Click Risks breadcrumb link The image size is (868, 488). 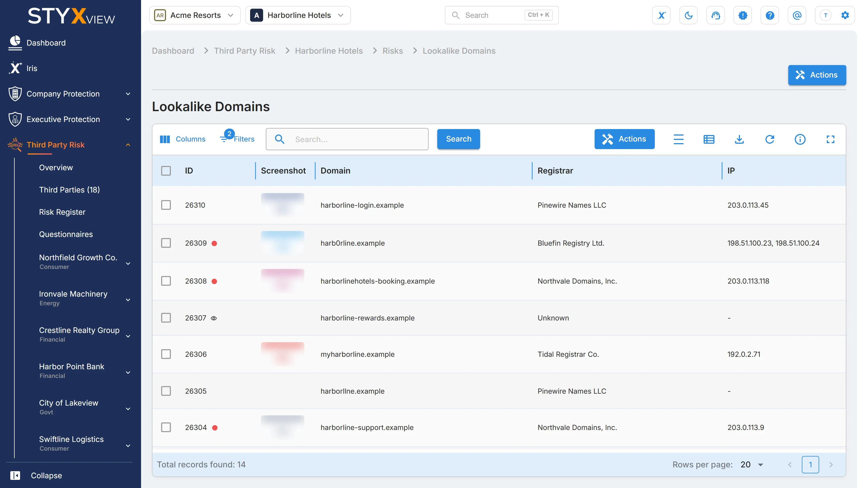[x=392, y=51]
